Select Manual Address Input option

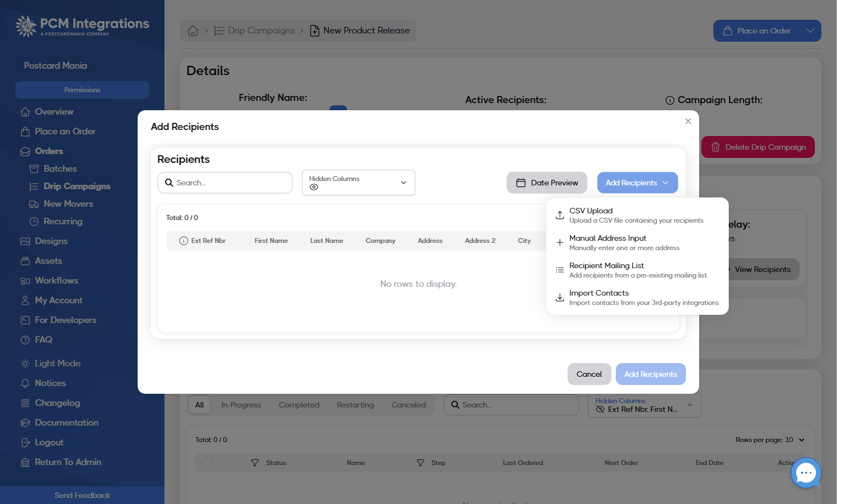(x=637, y=242)
